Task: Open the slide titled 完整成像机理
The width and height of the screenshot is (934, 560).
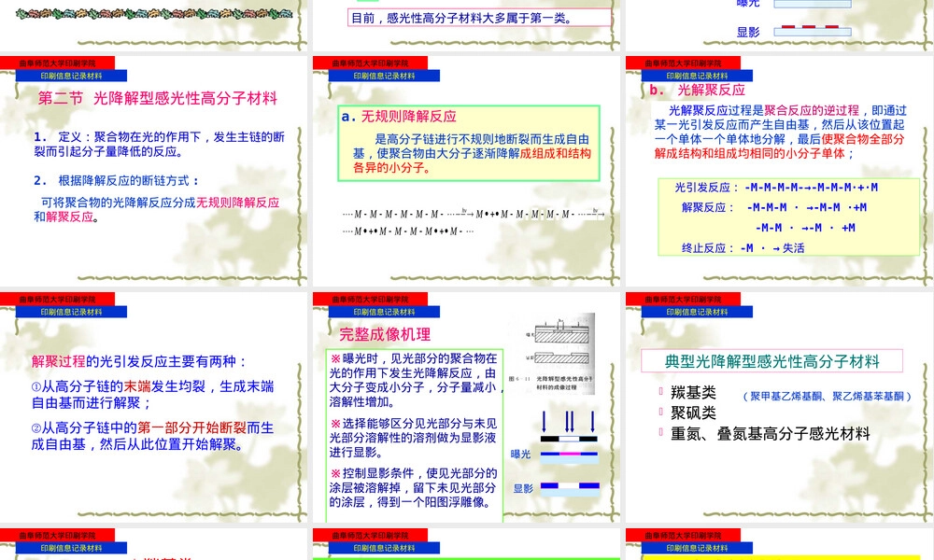Action: (x=466, y=407)
